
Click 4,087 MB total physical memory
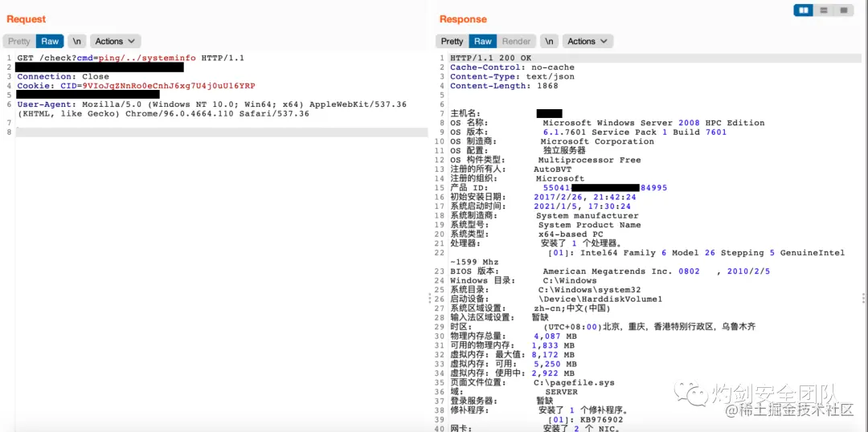pyautogui.click(x=555, y=336)
